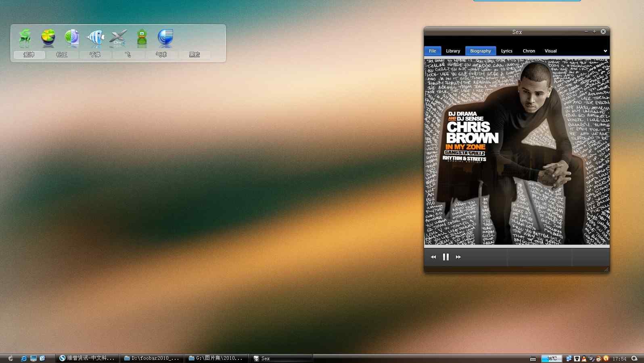Image resolution: width=644 pixels, height=363 pixels.
Task: Switch to the 子弹 dock tab
Action: click(x=95, y=55)
